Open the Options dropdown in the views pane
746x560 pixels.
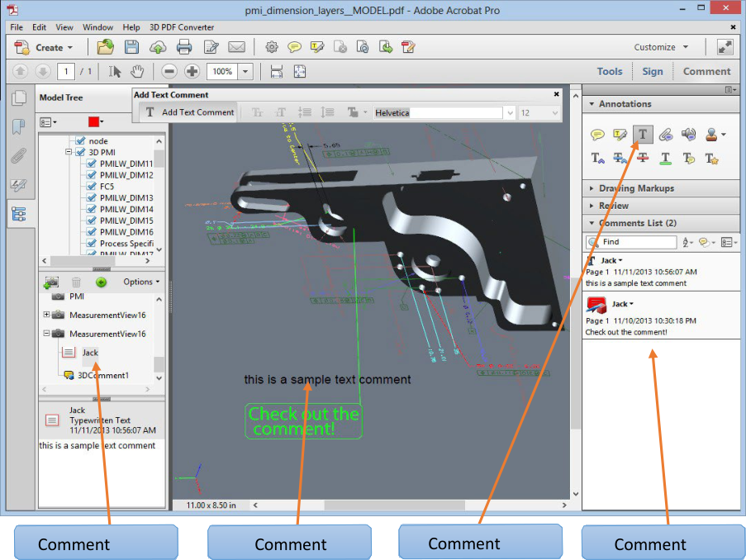coord(141,282)
